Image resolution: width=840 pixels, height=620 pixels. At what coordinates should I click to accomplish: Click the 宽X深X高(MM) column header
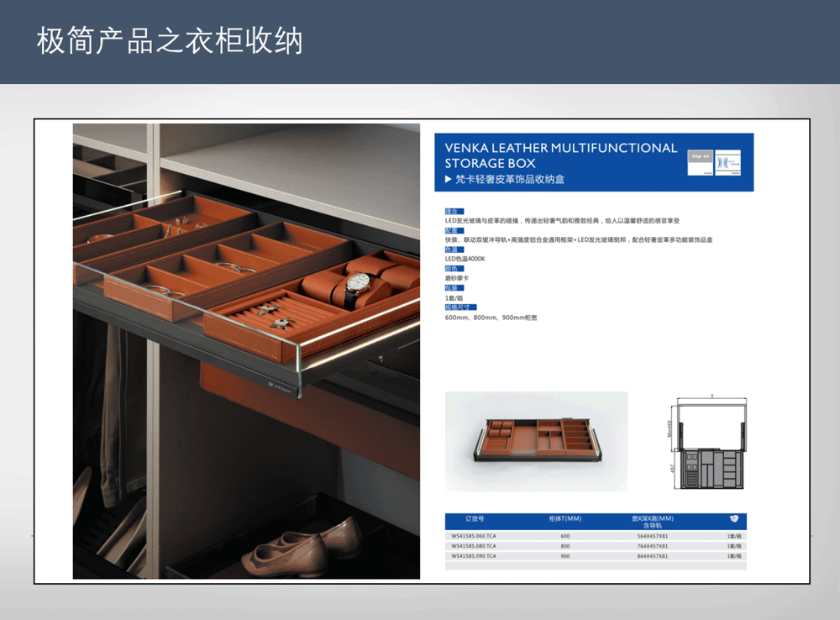pyautogui.click(x=653, y=518)
